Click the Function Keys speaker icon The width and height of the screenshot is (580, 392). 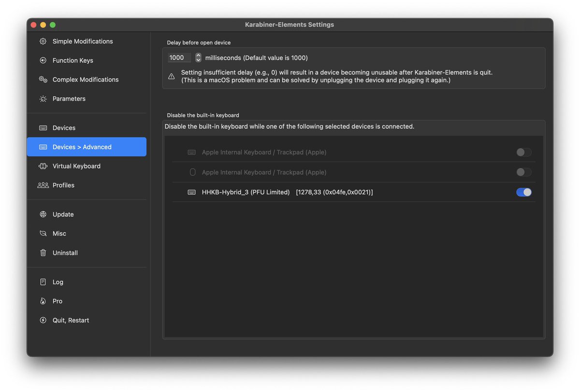43,60
